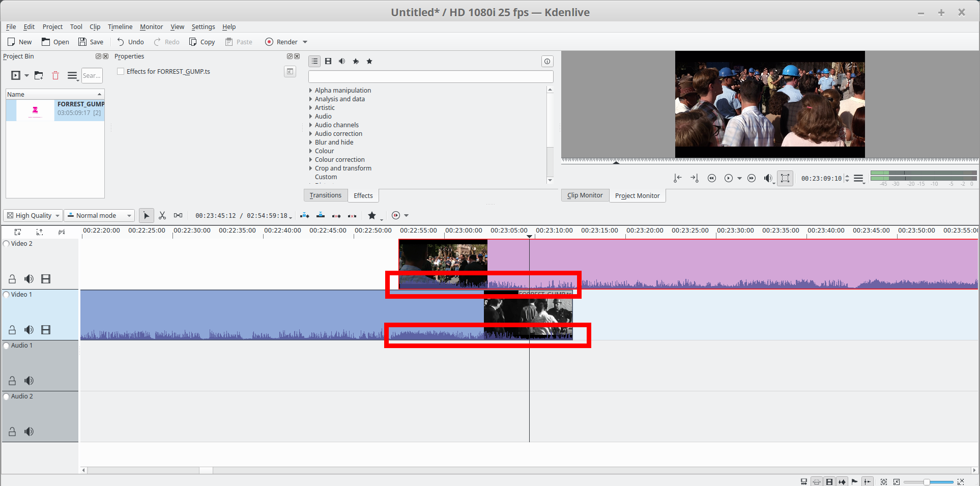The height and width of the screenshot is (486, 980).
Task: Open monitor volume control
Action: 768,178
